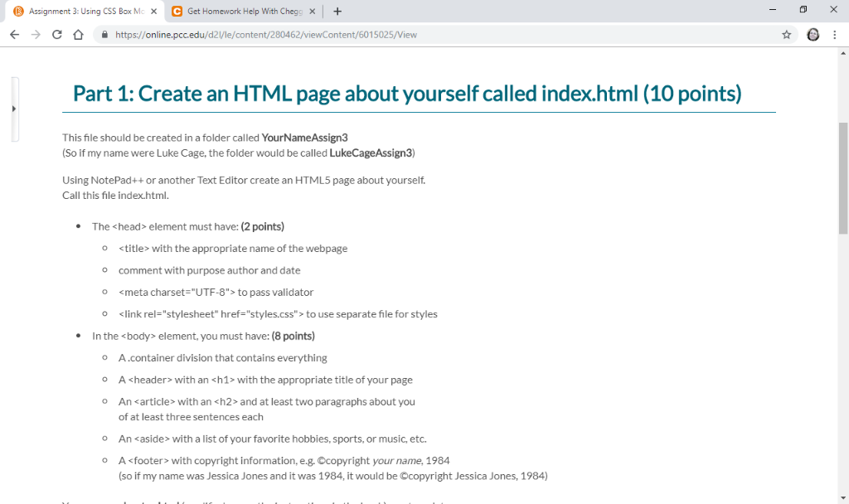Click the Chegg tab favicon
This screenshot has width=849, height=504.
pos(177,12)
